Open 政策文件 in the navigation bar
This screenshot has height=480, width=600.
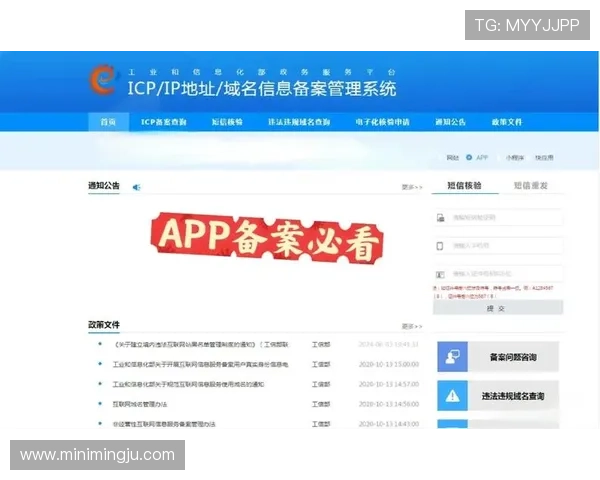click(x=507, y=122)
